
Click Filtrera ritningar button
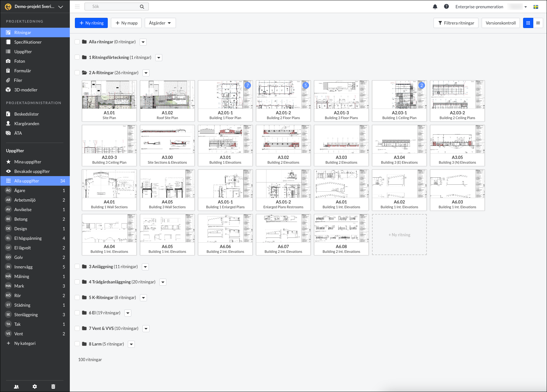pyautogui.click(x=456, y=23)
